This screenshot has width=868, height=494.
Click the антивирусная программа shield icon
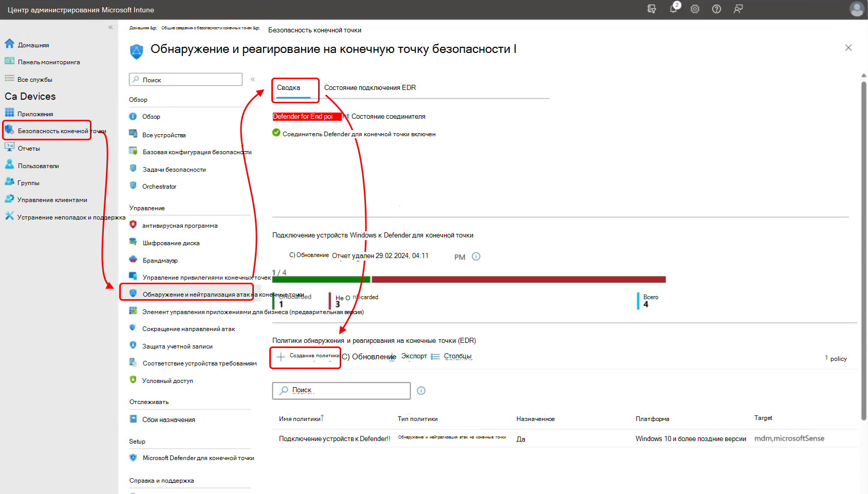point(133,225)
